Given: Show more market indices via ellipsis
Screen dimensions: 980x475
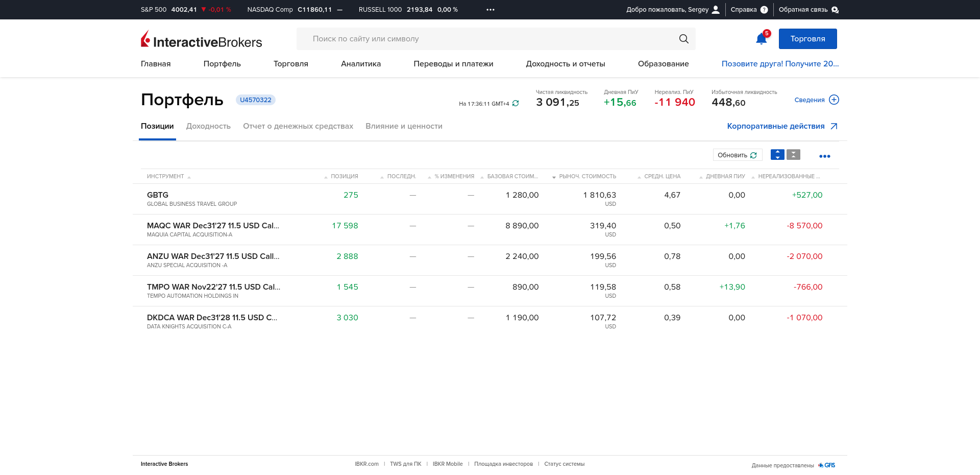Looking at the screenshot, I should click(x=491, y=10).
